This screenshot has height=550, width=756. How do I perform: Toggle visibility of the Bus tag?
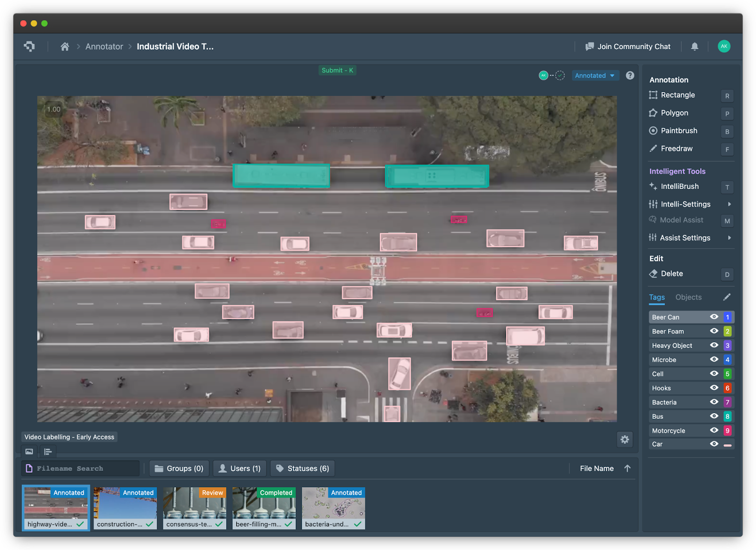click(713, 416)
